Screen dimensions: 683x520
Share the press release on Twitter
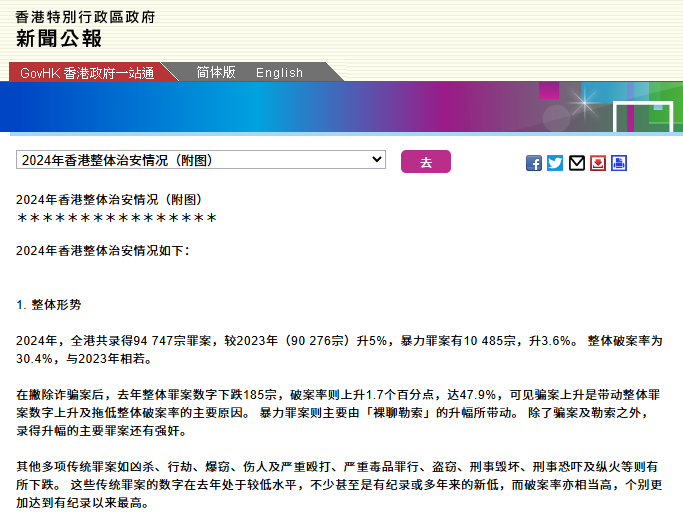[x=555, y=163]
